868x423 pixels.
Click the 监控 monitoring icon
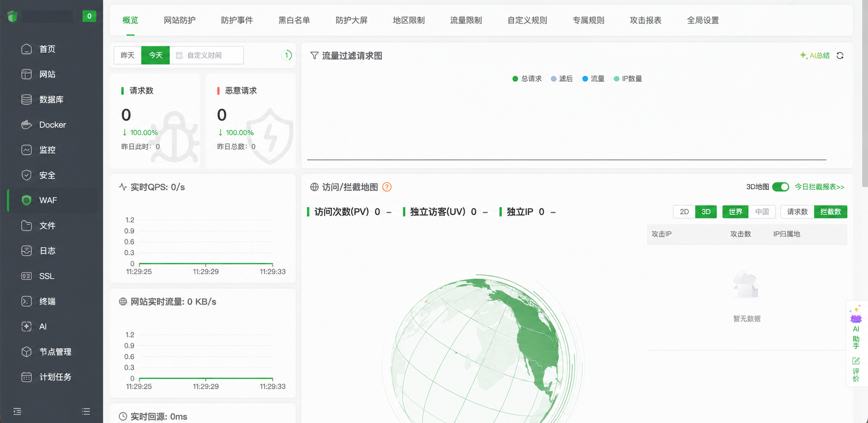[27, 150]
